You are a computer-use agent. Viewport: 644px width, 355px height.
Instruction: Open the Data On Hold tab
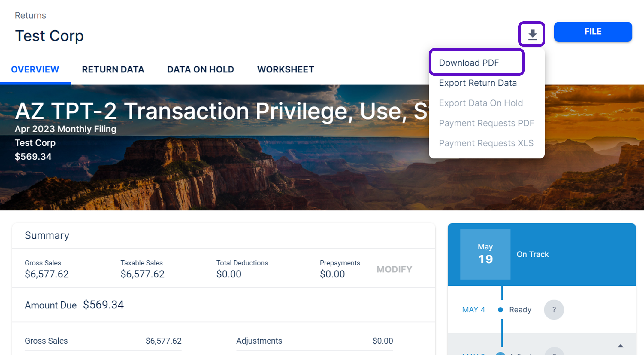pos(201,69)
